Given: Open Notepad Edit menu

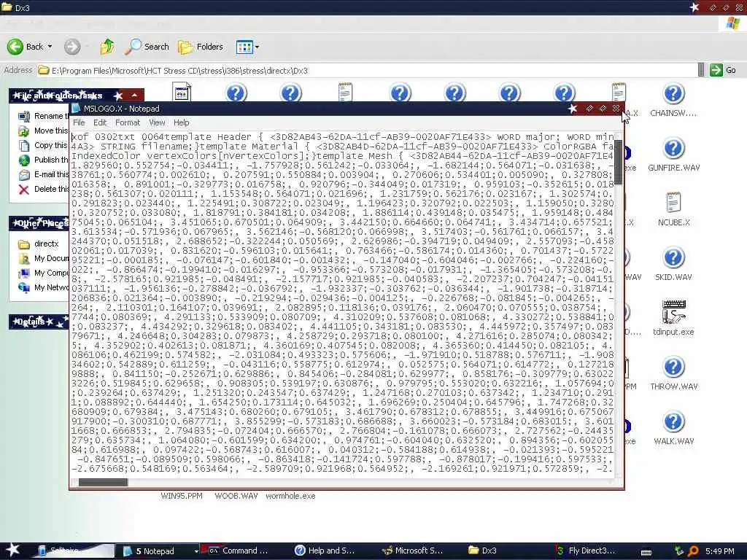Looking at the screenshot, I should pyautogui.click(x=100, y=122).
